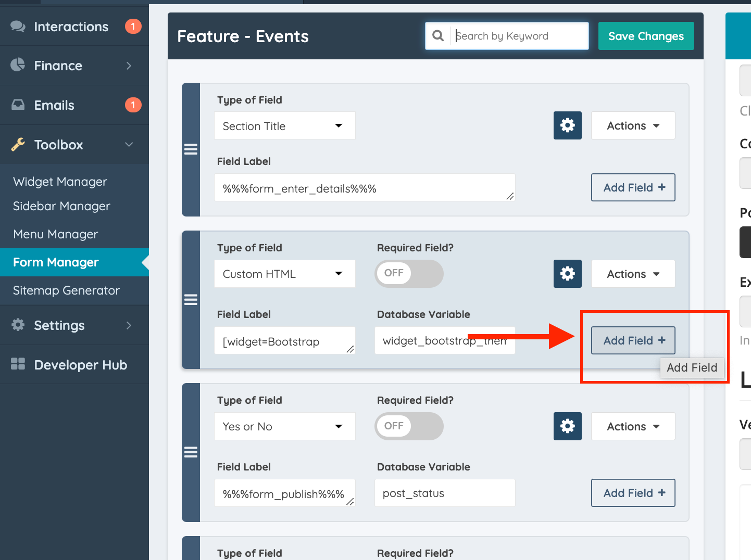Open settings gear for Yes or No field
The width and height of the screenshot is (751, 560).
[x=567, y=426]
